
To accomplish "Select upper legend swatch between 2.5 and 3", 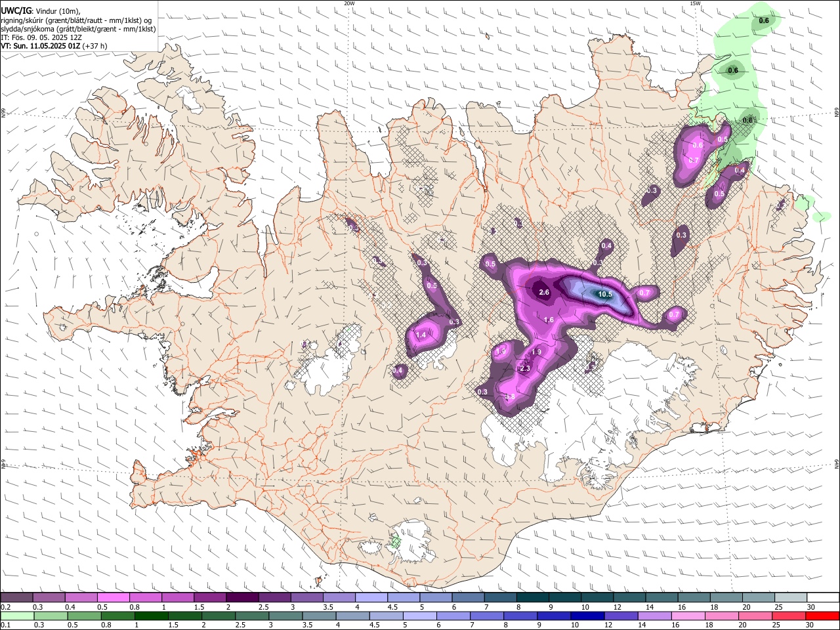I will click(274, 597).
